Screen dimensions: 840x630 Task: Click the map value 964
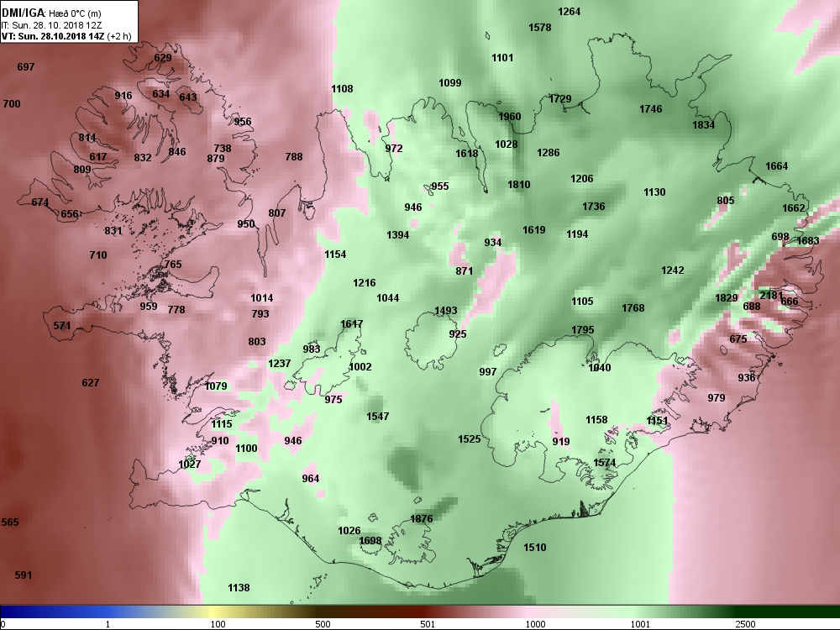tap(311, 479)
